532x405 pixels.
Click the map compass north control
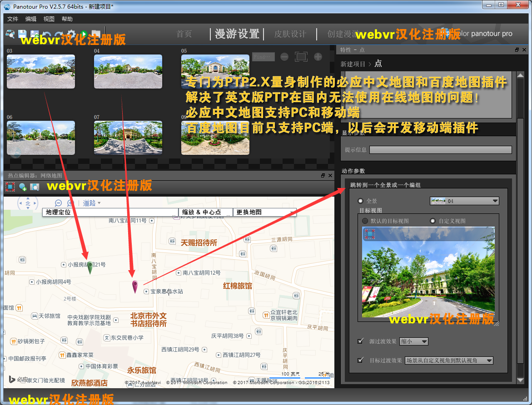point(28,203)
